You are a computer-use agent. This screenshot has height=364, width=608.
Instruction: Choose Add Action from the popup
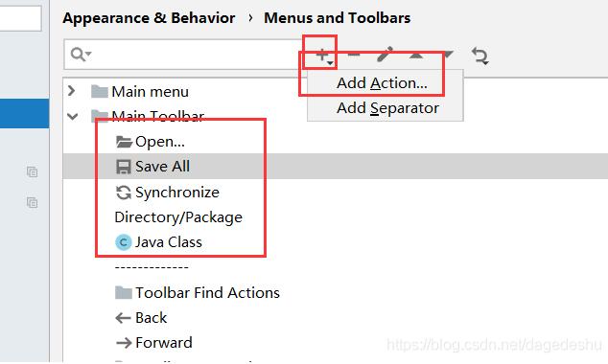pos(382,83)
